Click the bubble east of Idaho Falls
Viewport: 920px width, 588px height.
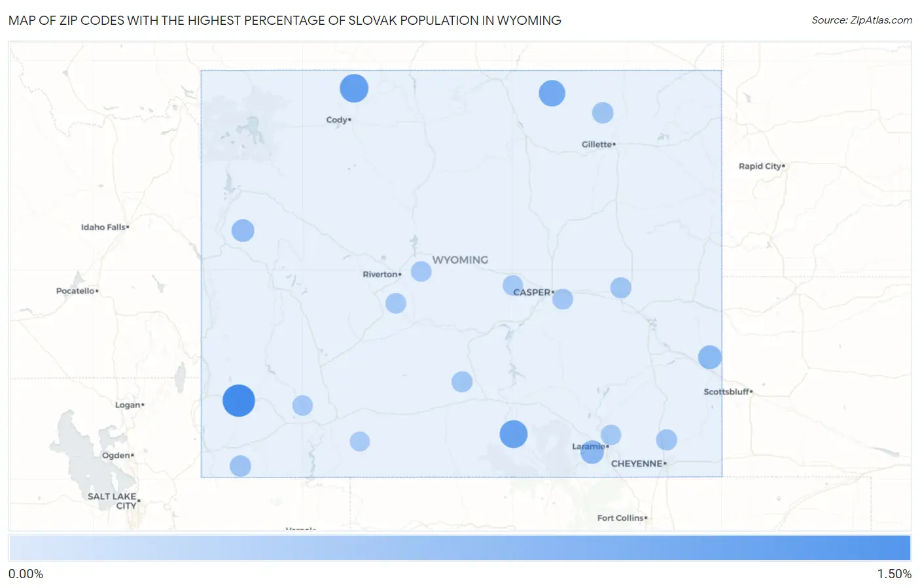(243, 230)
